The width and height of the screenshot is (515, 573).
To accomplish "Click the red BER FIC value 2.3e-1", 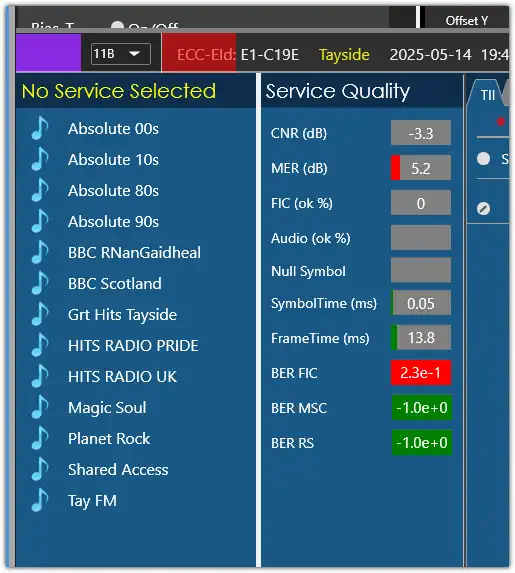I will click(421, 373).
